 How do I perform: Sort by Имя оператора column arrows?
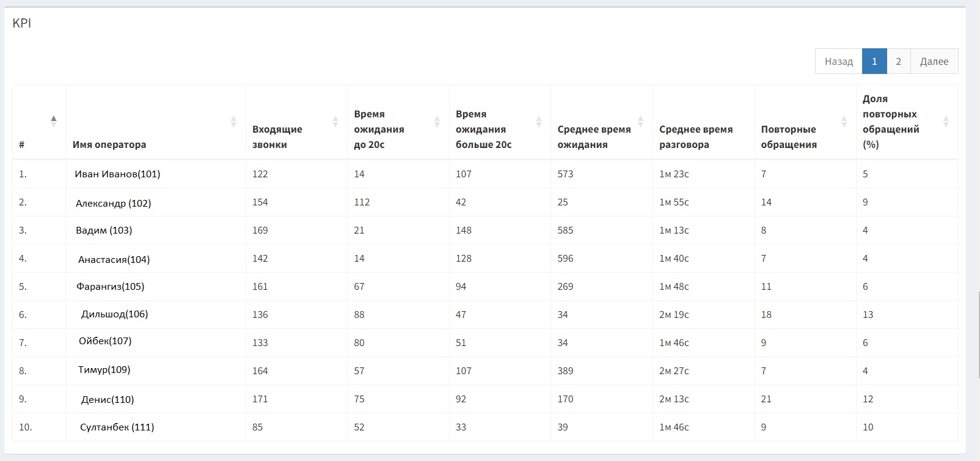(233, 121)
